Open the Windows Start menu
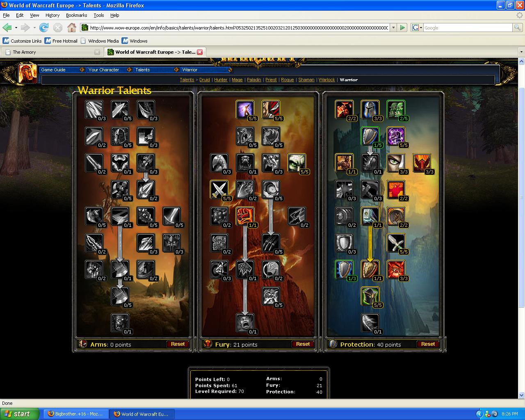The width and height of the screenshot is (525, 420). (20, 414)
